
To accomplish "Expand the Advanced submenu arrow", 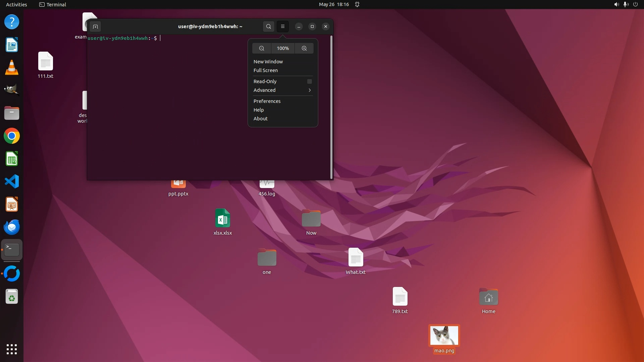I will pyautogui.click(x=310, y=90).
